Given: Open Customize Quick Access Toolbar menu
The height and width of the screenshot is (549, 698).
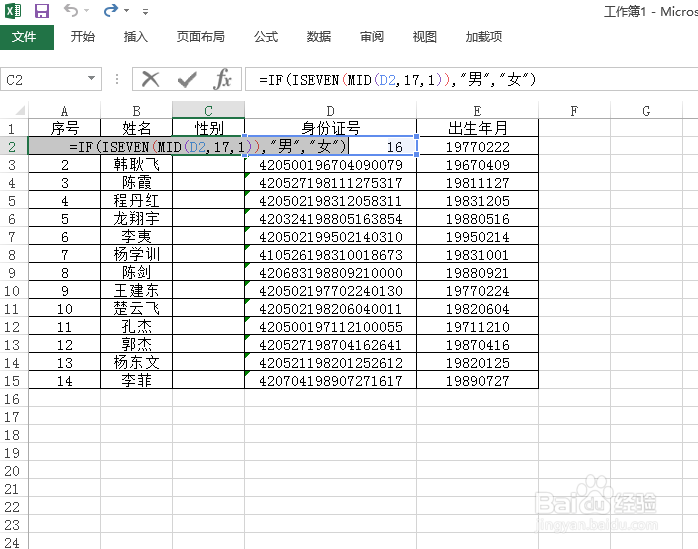Looking at the screenshot, I should (x=145, y=12).
